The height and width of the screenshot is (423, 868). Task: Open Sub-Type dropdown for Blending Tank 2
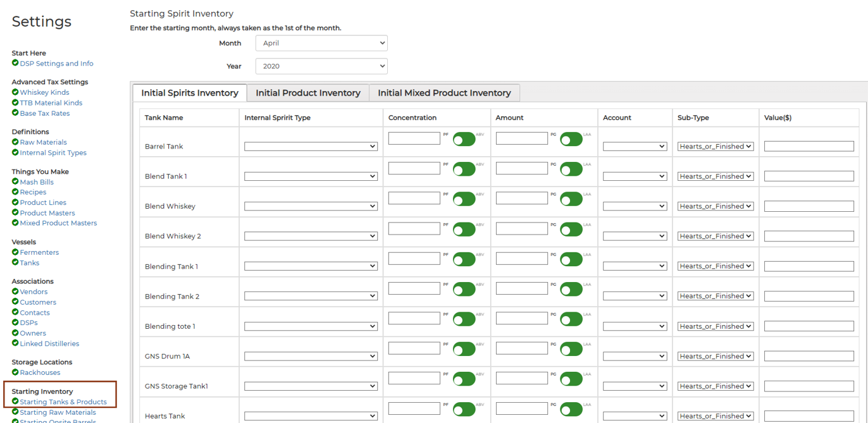(715, 296)
